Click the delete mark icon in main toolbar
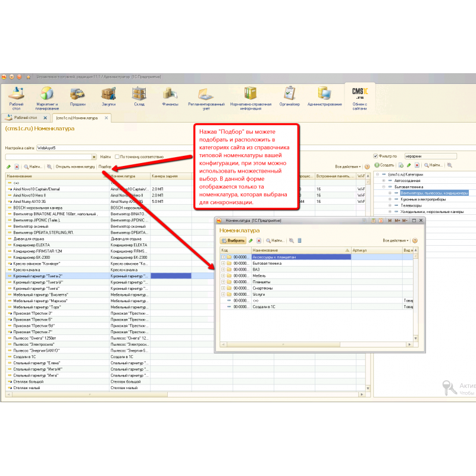Image resolution: width=476 pixels, height=476 pixels. (x=17, y=167)
